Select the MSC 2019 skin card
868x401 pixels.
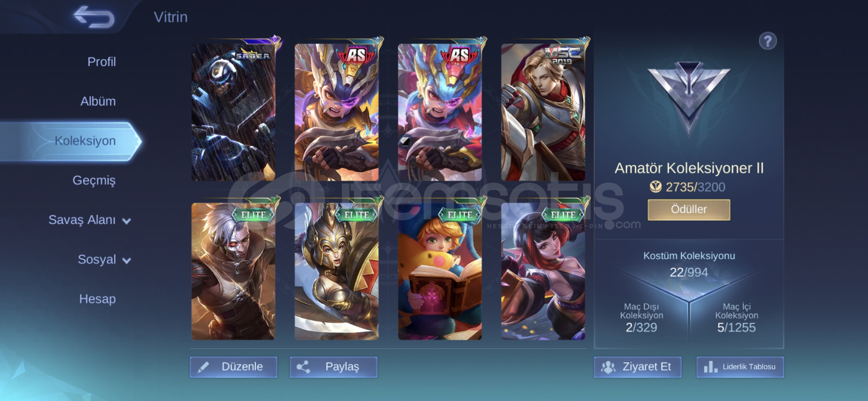click(x=543, y=111)
